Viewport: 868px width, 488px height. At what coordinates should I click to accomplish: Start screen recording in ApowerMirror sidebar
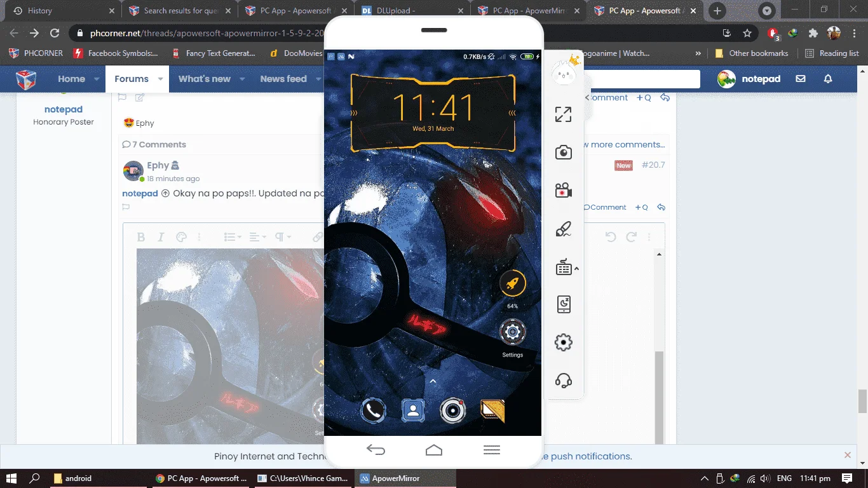pos(563,191)
